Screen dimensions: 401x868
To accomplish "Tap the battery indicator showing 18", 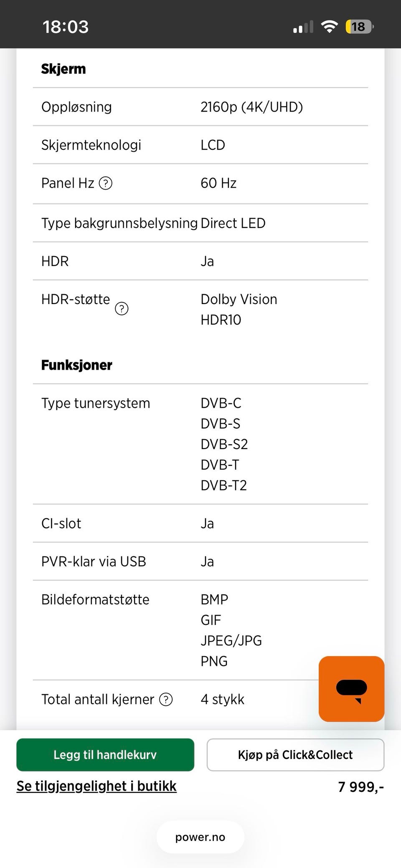I will pyautogui.click(x=359, y=27).
